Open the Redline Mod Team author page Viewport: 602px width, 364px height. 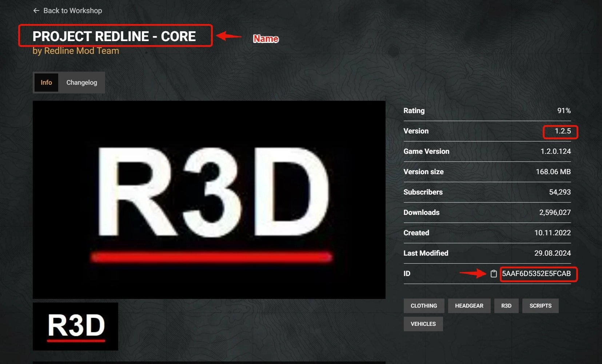[81, 51]
